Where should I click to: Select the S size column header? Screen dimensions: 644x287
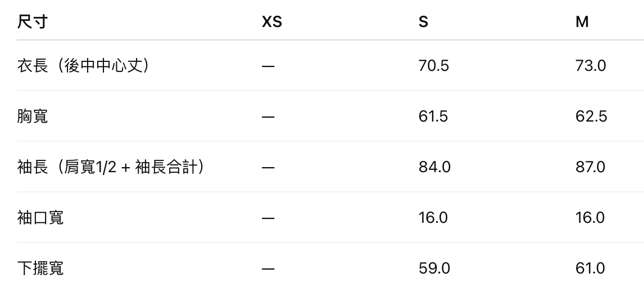pyautogui.click(x=423, y=22)
